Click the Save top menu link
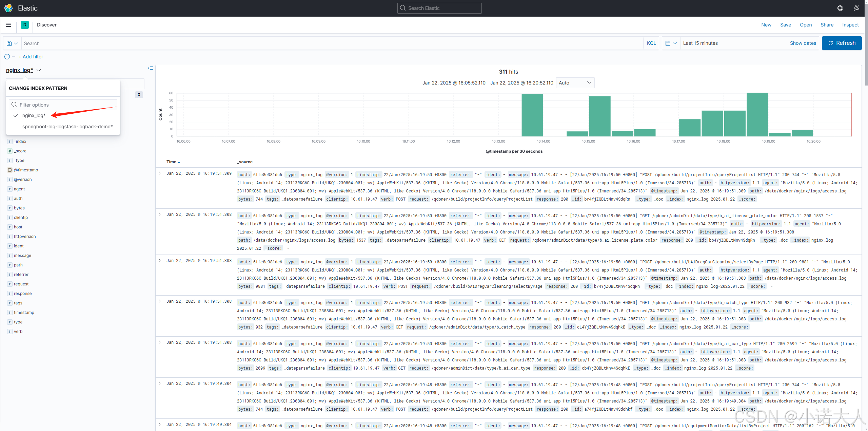The width and height of the screenshot is (868, 431). (786, 25)
